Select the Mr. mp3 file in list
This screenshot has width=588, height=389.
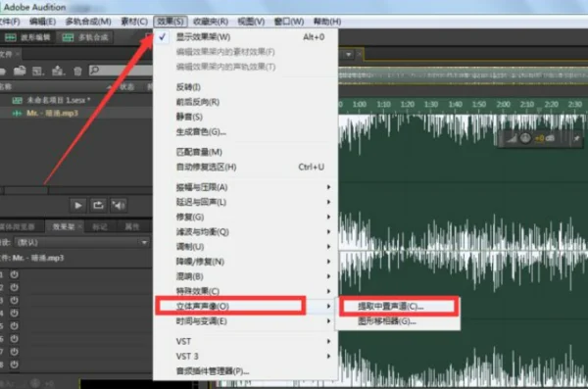tap(75, 113)
